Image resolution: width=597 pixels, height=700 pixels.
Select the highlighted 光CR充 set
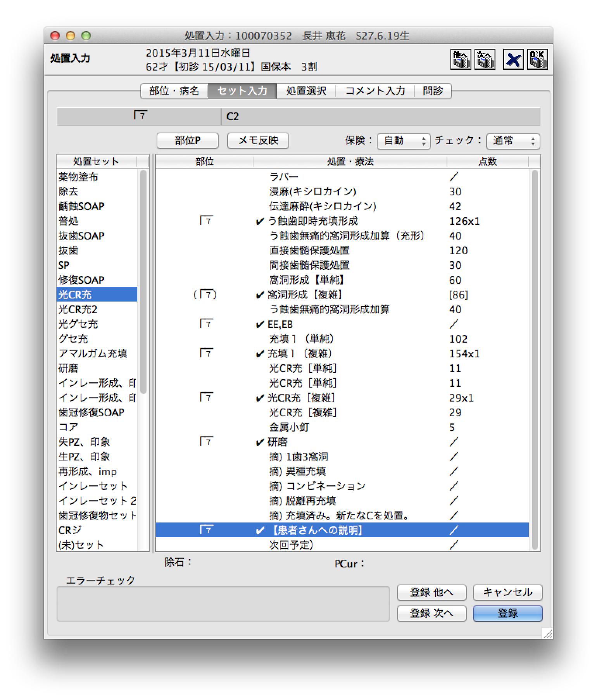click(97, 295)
